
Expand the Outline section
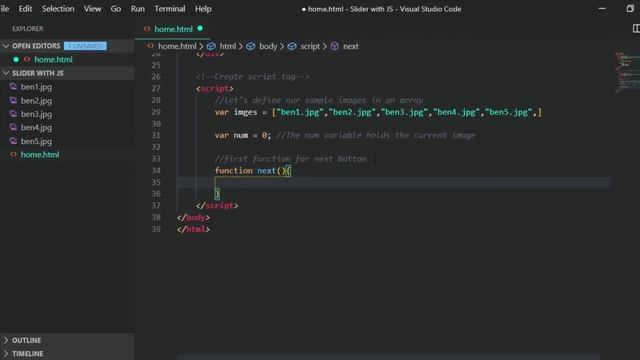click(x=6, y=340)
